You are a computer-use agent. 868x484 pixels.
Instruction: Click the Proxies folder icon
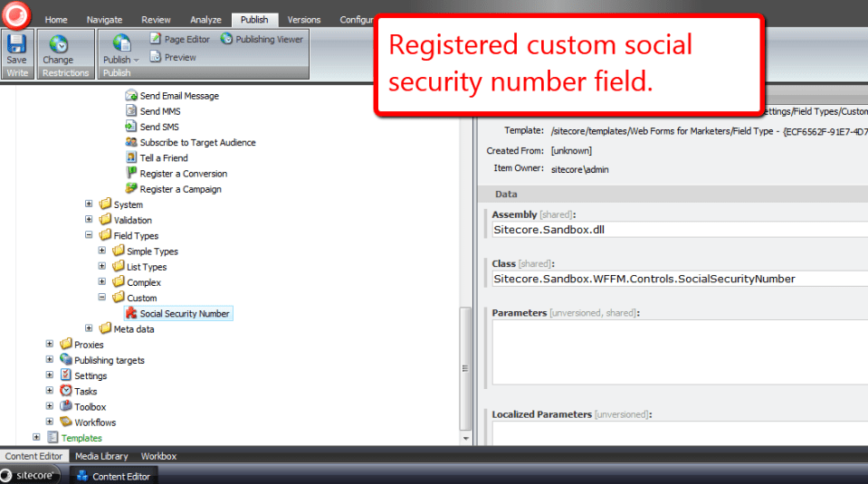[x=66, y=344]
